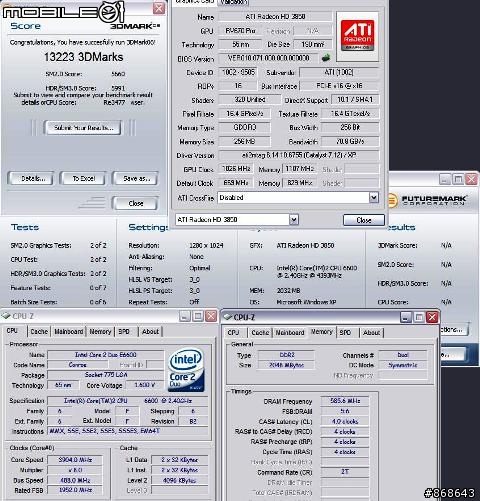480x501 pixels.
Task: Close the 3DMark Score window with X
Action: coord(159,8)
